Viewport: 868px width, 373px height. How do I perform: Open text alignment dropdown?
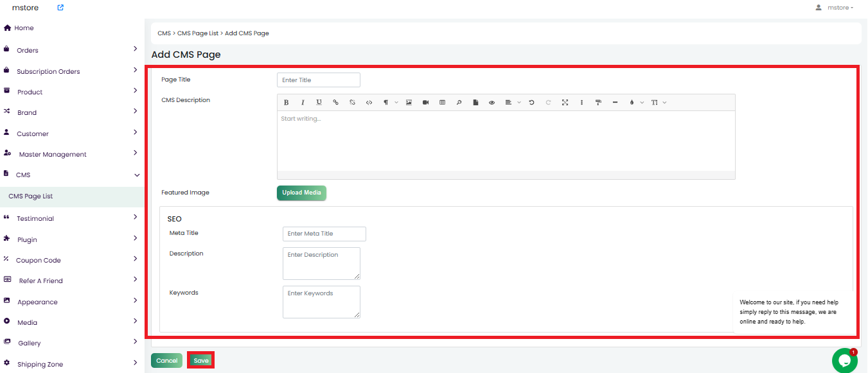[512, 103]
